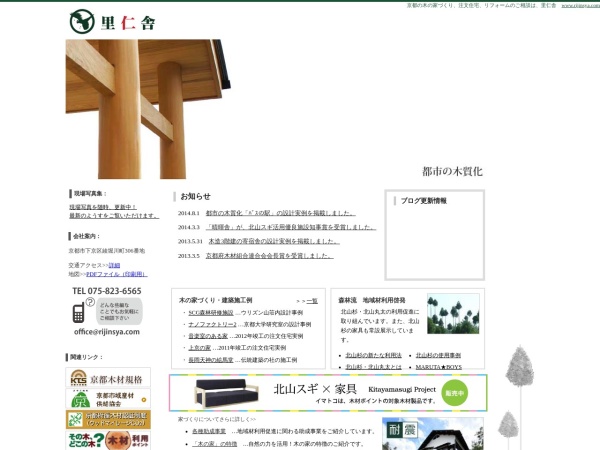Click the 北山スギ × 家具 Kitayamasugi Project banner
This screenshot has height=450, width=600.
(328, 393)
